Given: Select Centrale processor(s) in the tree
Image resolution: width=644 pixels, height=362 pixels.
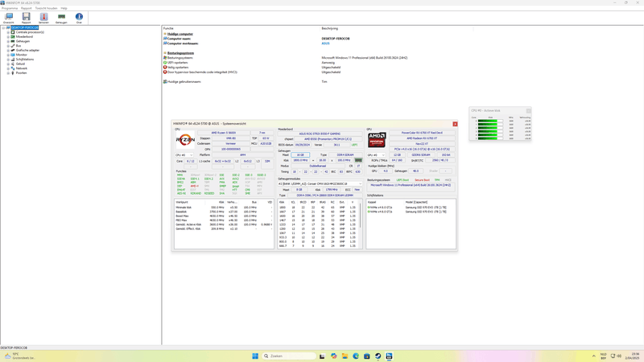Looking at the screenshot, I should coord(30,32).
